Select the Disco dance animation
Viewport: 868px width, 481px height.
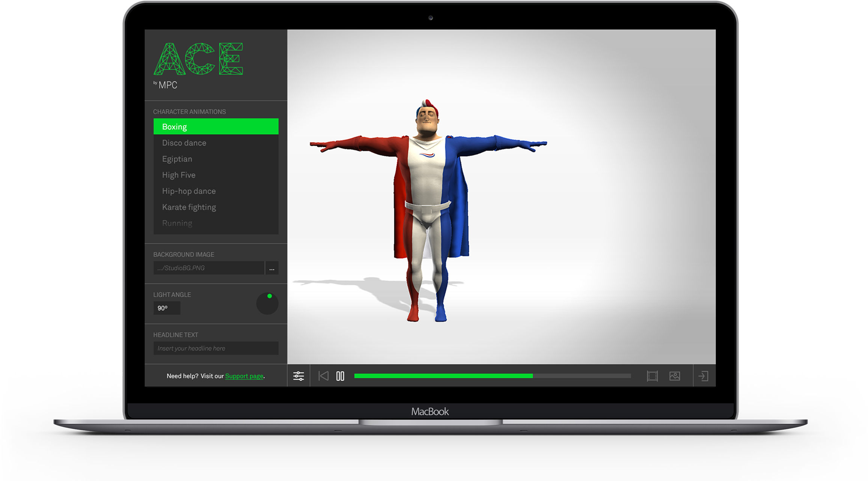(x=184, y=143)
